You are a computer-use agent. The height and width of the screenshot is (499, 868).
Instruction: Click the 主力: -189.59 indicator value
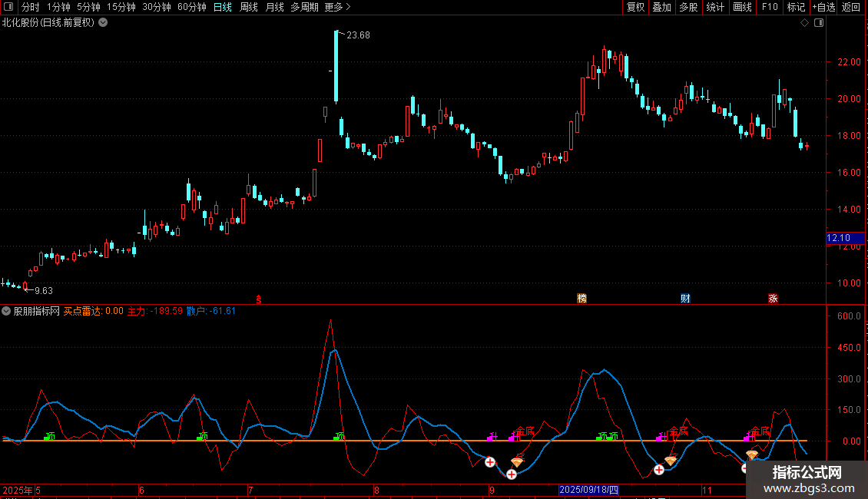(155, 311)
